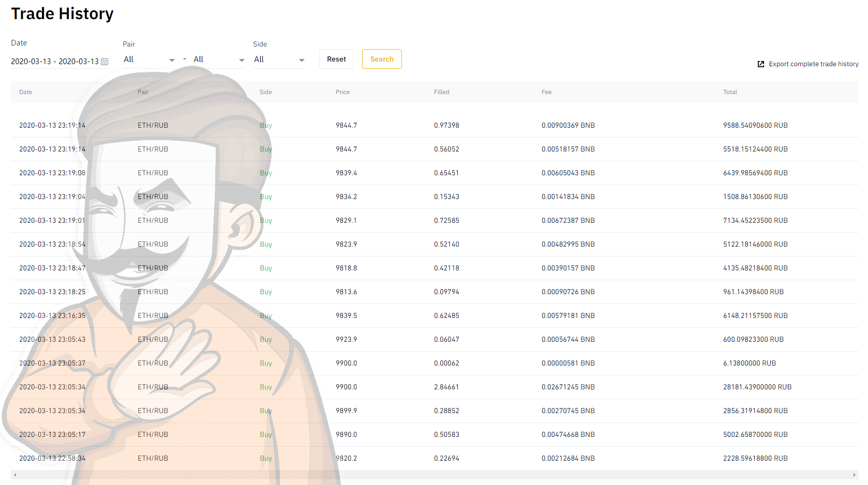The image size is (868, 485).
Task: Expand the first Pair dropdown
Action: [x=149, y=60]
